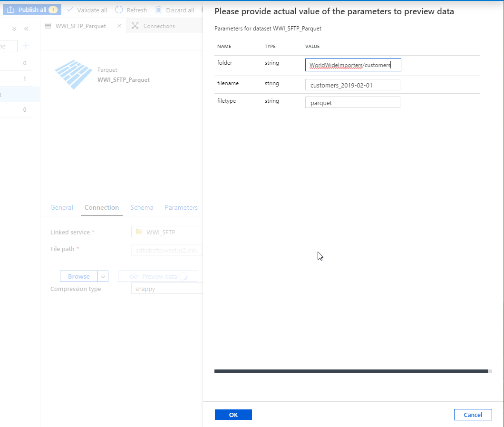Click the 'folder' parameter name

pyautogui.click(x=225, y=63)
